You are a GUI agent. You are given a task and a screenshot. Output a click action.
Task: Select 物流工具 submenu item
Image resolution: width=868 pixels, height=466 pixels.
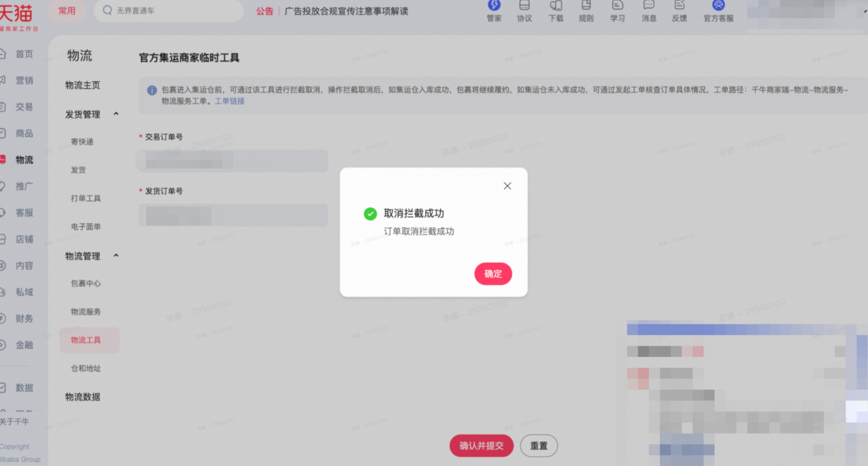click(x=90, y=340)
